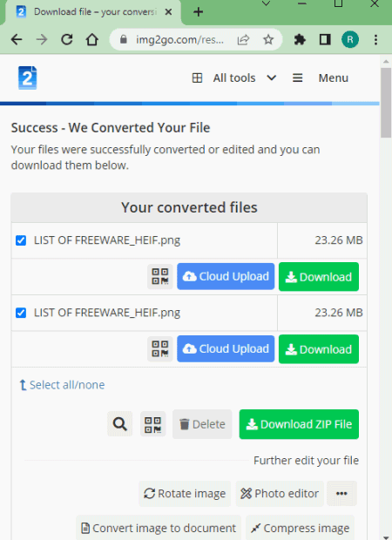Bookmark this page with star icon
The width and height of the screenshot is (392, 540).
(268, 39)
